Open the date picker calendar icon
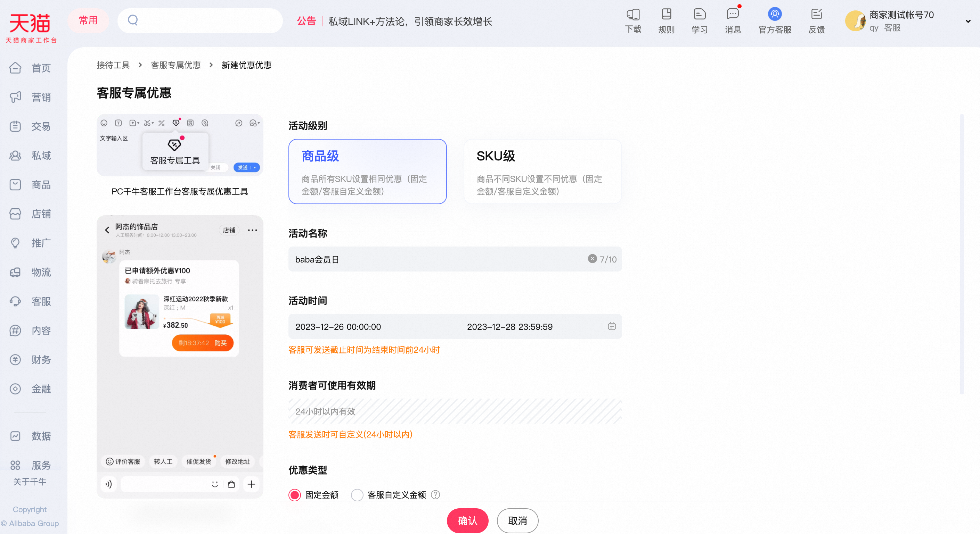Screen dimensions: 980x534 tap(612, 326)
